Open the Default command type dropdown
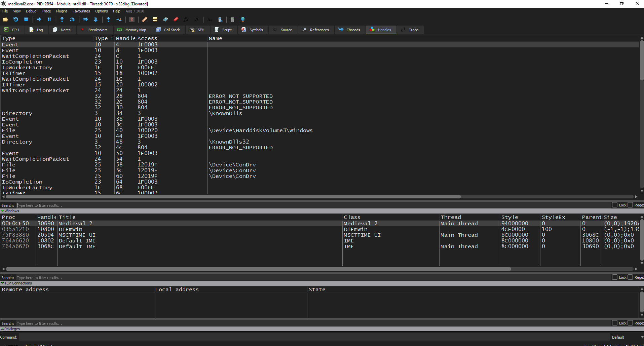644x346 pixels. [627, 337]
